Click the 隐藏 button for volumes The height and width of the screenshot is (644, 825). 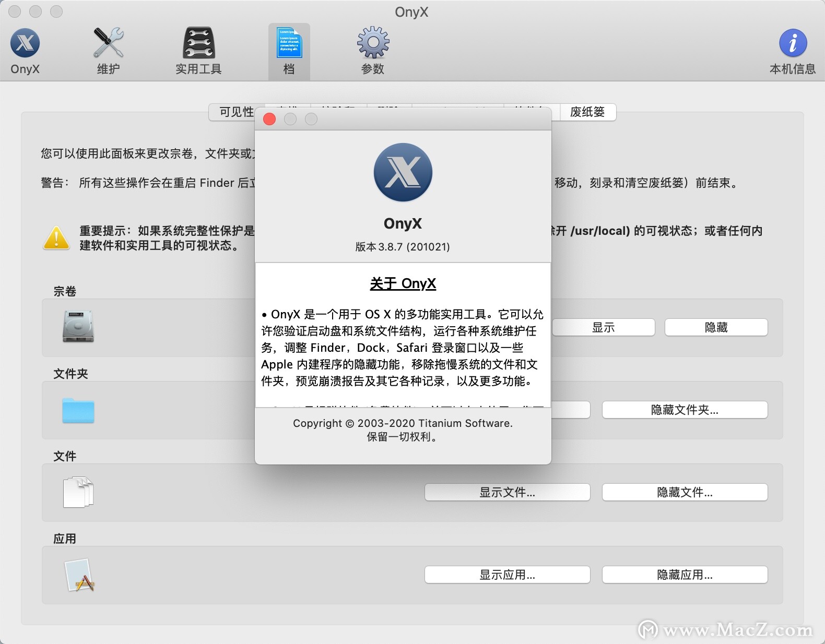[716, 327]
